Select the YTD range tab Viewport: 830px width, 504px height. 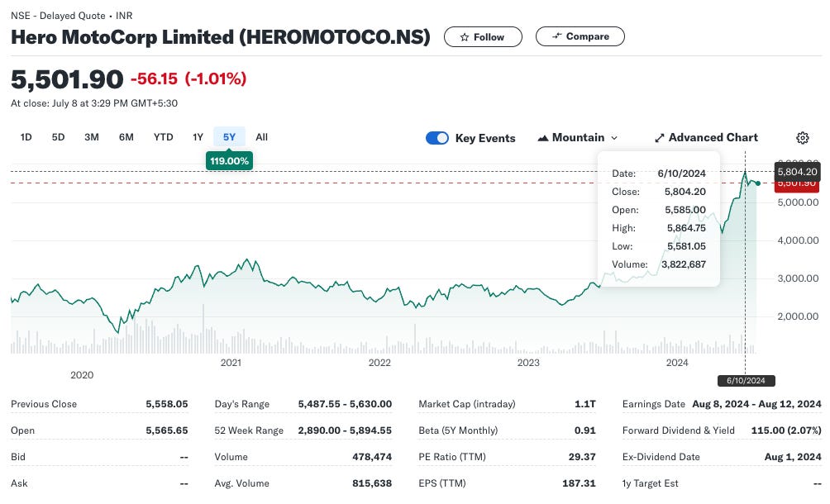coord(163,137)
